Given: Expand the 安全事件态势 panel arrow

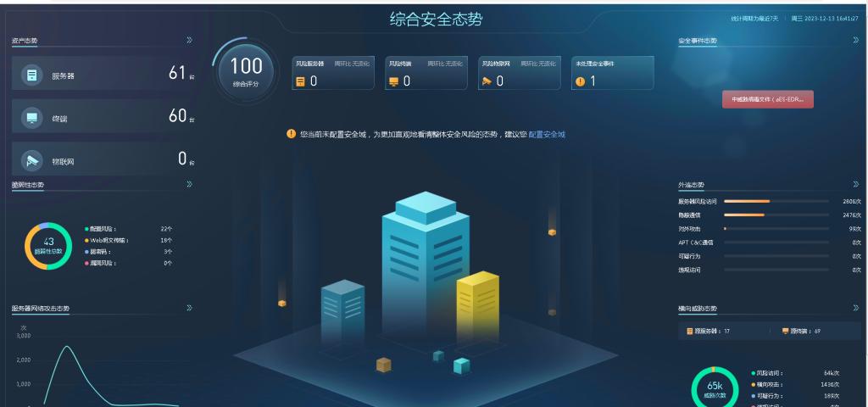Looking at the screenshot, I should pos(856,40).
